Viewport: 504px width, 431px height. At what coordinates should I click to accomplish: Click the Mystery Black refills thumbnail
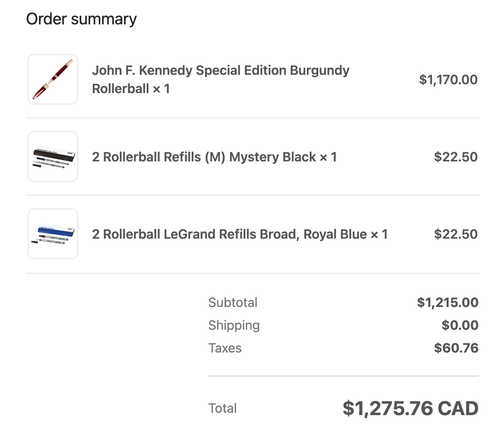[x=53, y=157]
